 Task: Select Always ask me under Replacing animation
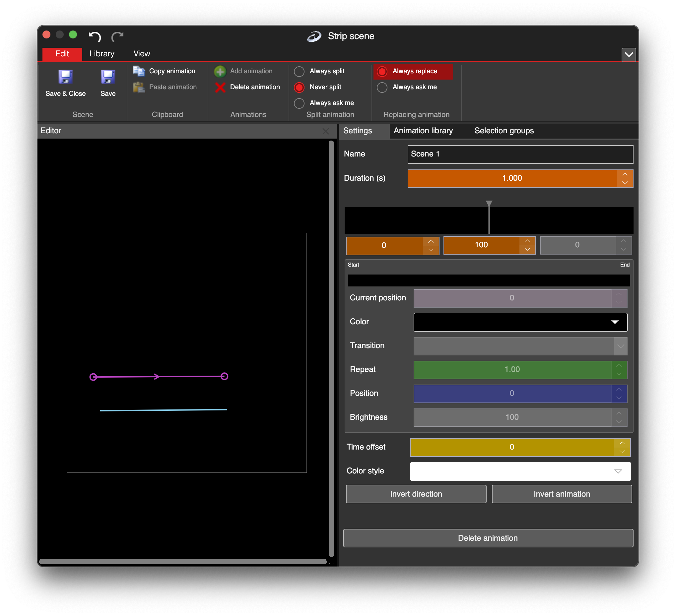point(382,88)
